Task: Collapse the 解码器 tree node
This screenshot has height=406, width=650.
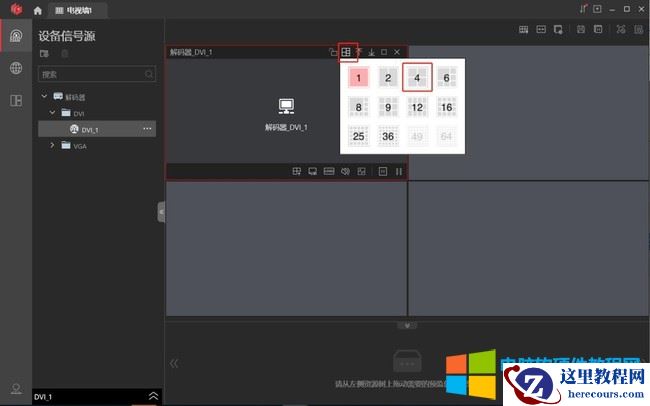Action: (x=44, y=96)
